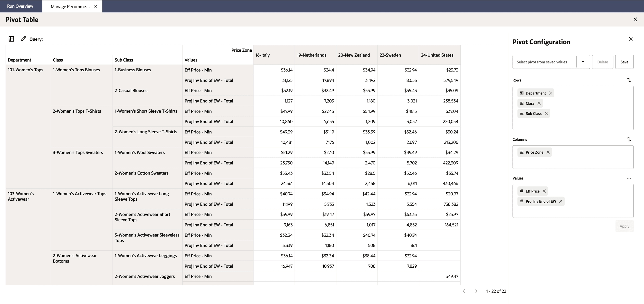
Task: Click the Save button for the pivot
Action: point(624,62)
